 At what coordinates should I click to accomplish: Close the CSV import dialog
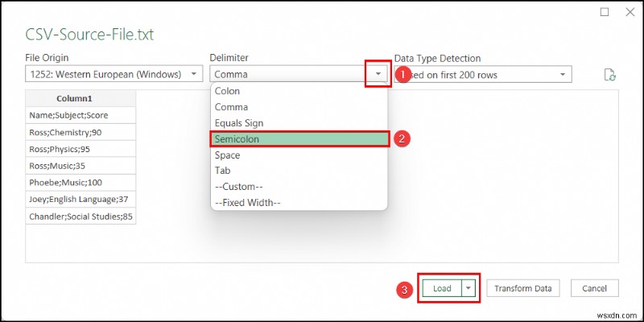pos(630,12)
